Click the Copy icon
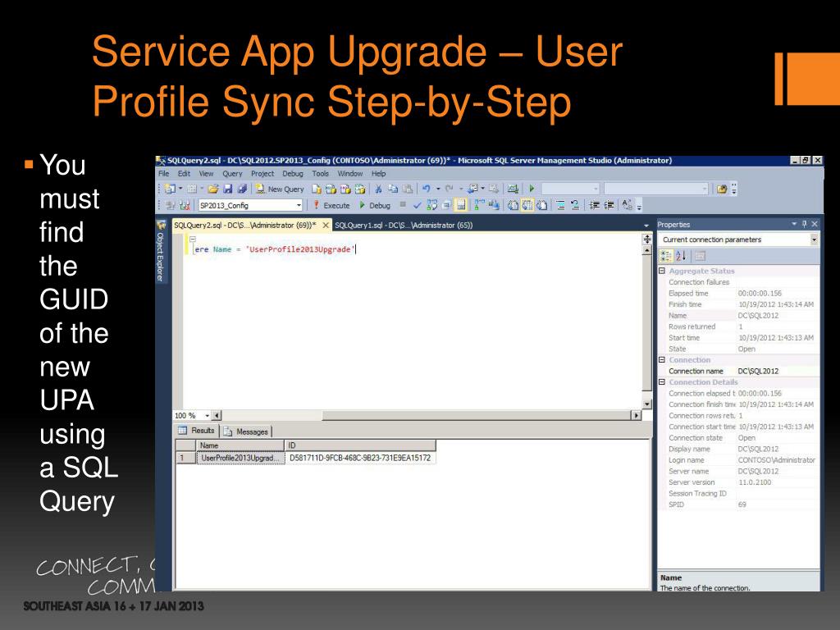Viewport: 840px width, 630px height. tap(392, 189)
